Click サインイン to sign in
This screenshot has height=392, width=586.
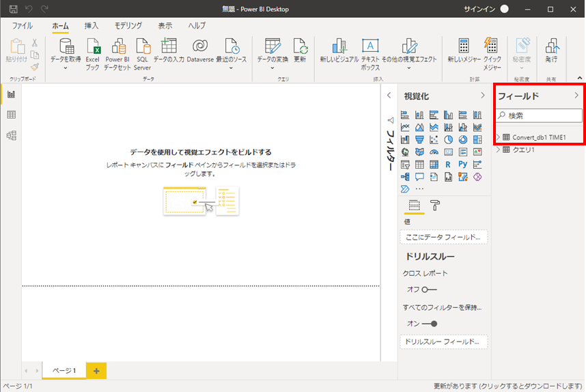[x=479, y=9]
